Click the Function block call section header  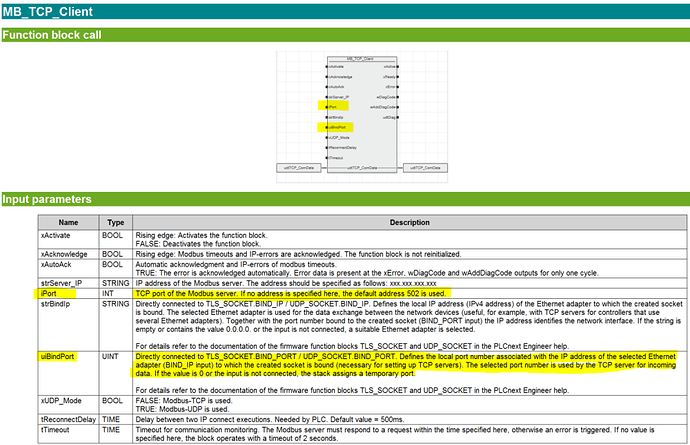pyautogui.click(x=345, y=34)
